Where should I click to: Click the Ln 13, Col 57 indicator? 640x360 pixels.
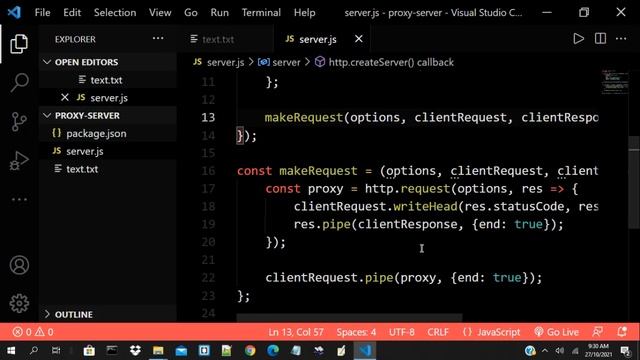pos(296,332)
